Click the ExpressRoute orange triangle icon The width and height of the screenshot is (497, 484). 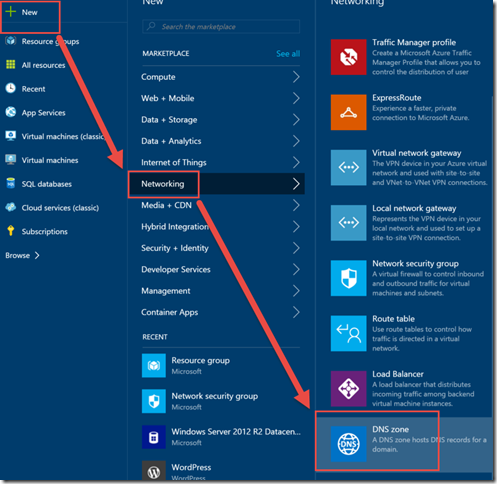[348, 112]
